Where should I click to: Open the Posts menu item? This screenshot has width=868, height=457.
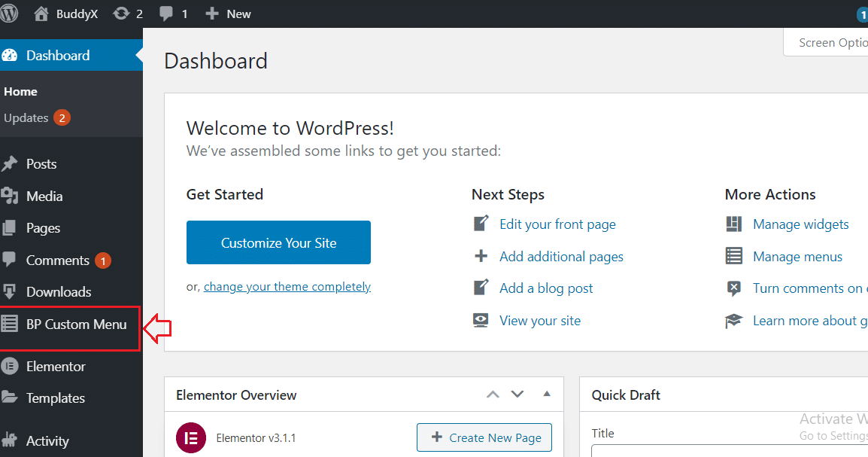[x=41, y=164]
